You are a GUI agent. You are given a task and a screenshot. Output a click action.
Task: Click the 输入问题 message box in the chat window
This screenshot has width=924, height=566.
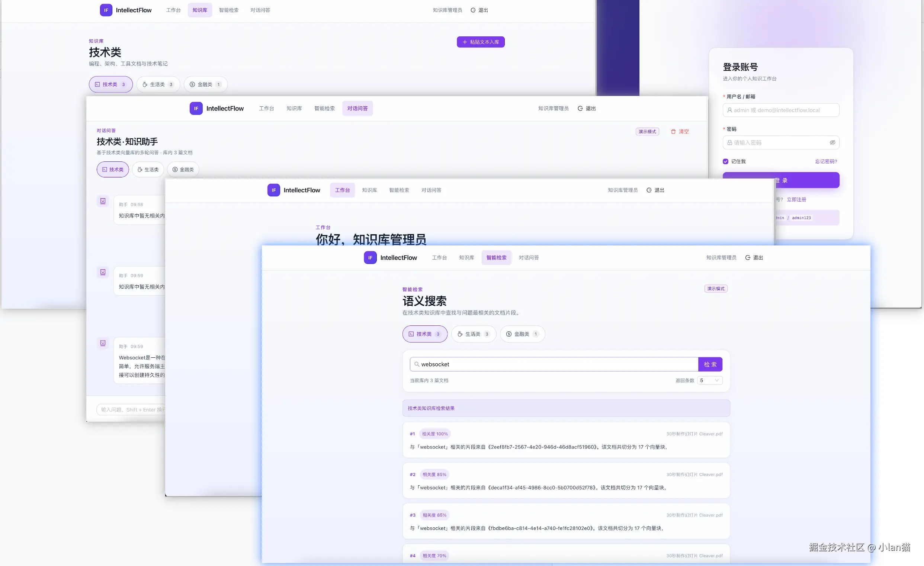pos(131,410)
